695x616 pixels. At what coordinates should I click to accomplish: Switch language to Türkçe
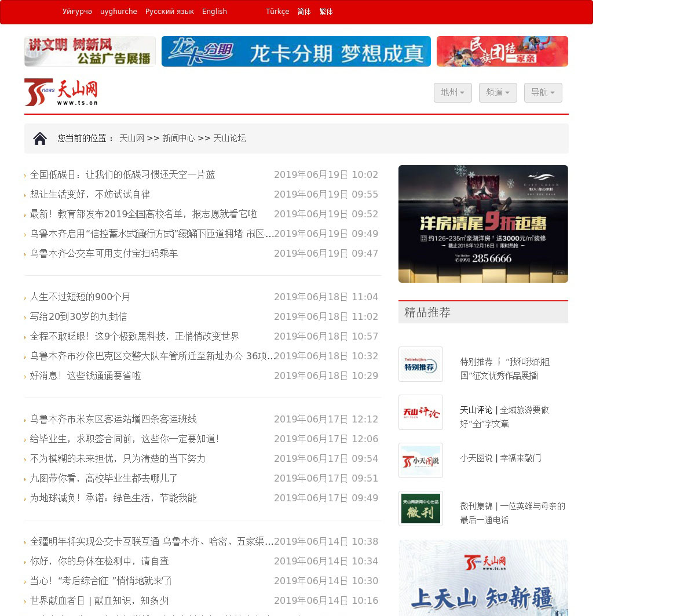pyautogui.click(x=277, y=12)
